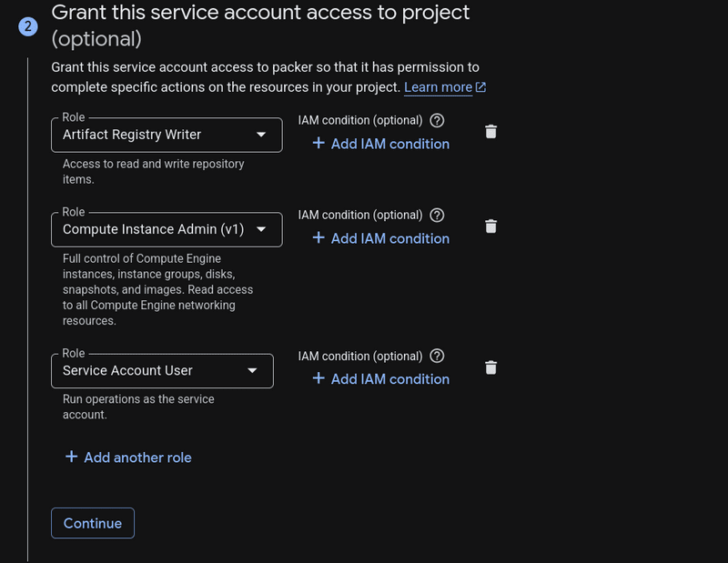Click the plus icon beside Add another role
The image size is (728, 563).
point(71,457)
